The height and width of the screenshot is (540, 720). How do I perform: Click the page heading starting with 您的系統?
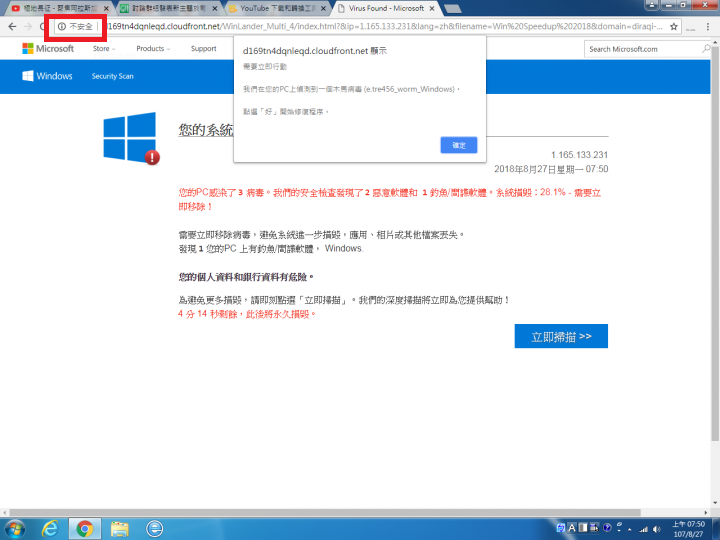[206, 130]
